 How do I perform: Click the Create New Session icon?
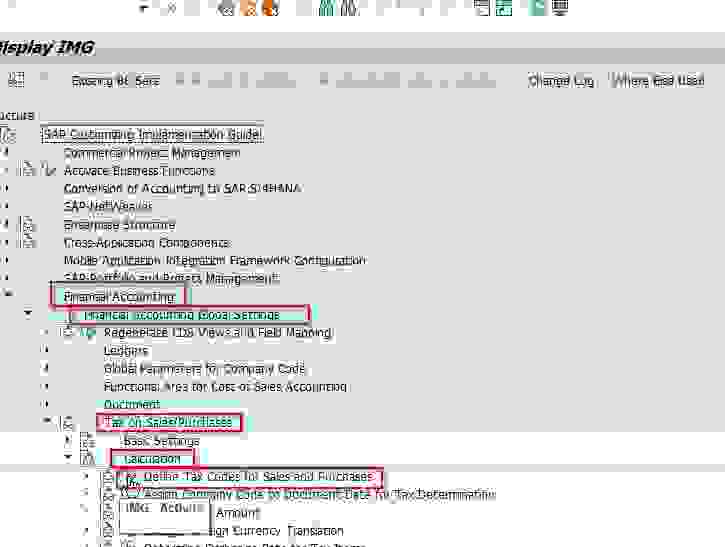pos(482,8)
